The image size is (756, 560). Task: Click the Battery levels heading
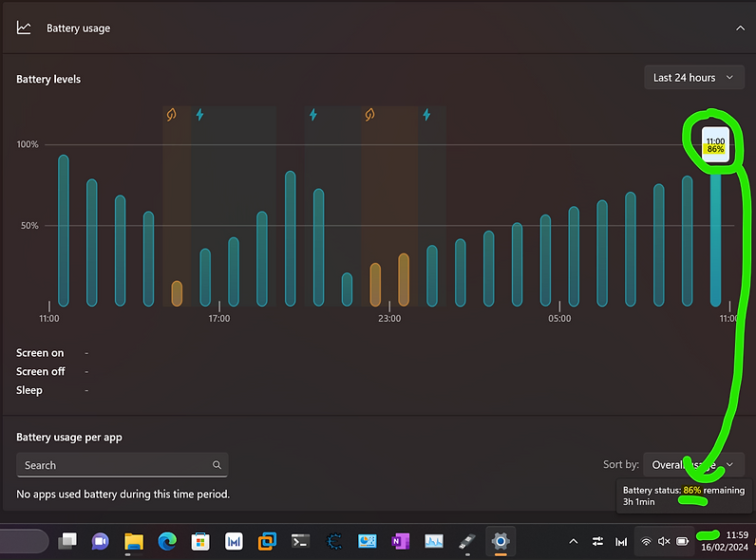[x=48, y=79]
